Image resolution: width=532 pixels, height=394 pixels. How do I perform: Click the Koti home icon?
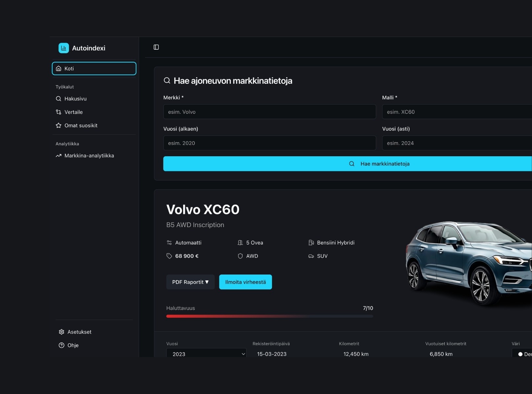(x=58, y=68)
